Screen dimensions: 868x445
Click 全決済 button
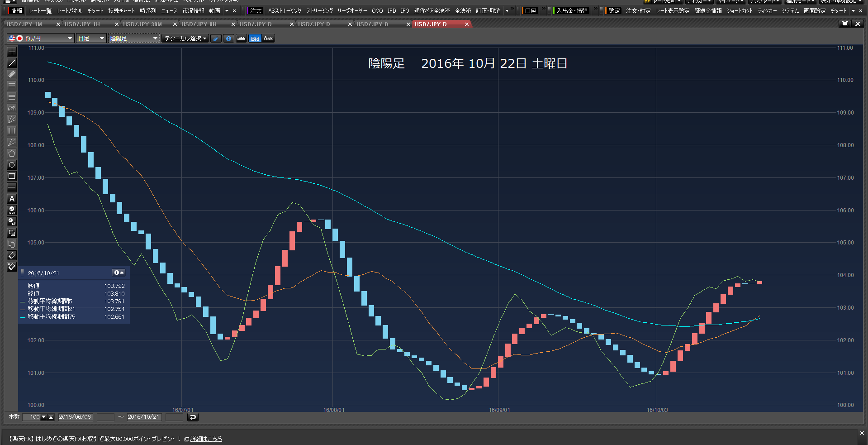[x=463, y=11]
